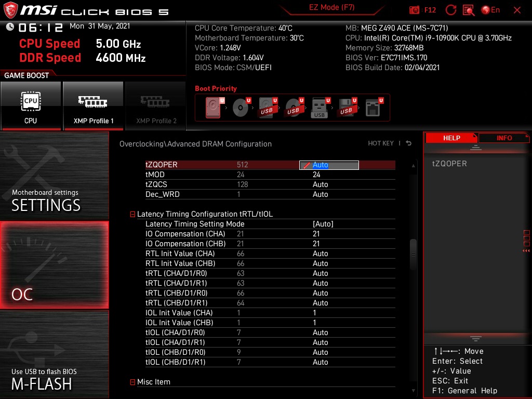
Task: Click the red triple-arrow panel collapse icon
Action: click(x=526, y=251)
